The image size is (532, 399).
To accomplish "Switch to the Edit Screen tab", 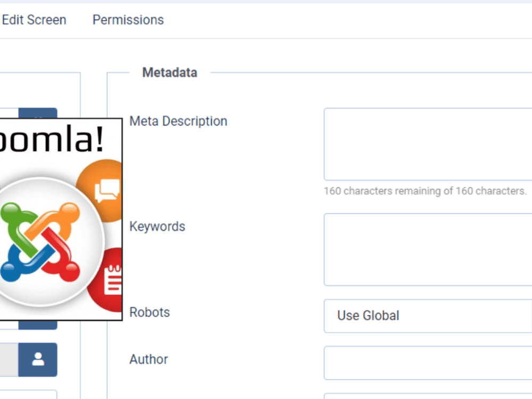I will pos(34,20).
